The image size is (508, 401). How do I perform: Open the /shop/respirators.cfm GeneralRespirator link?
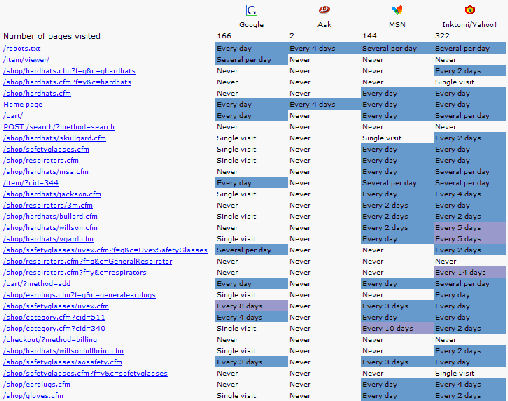pos(88,261)
